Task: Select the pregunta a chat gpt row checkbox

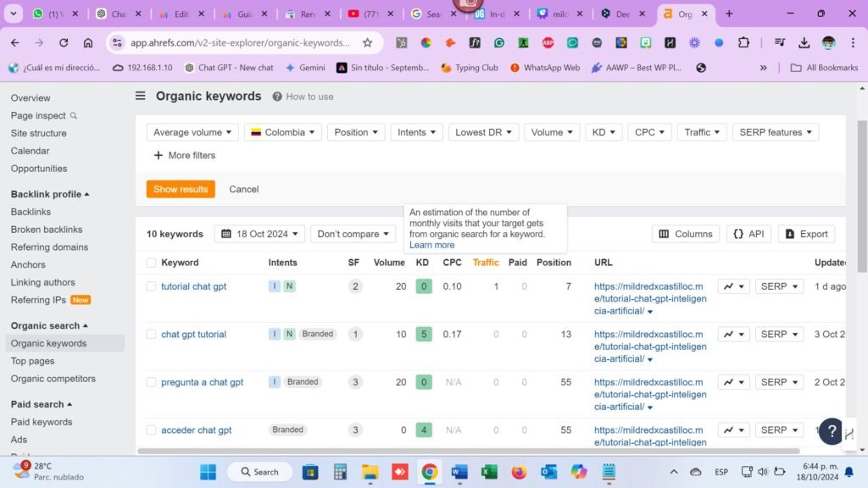Action: point(151,382)
